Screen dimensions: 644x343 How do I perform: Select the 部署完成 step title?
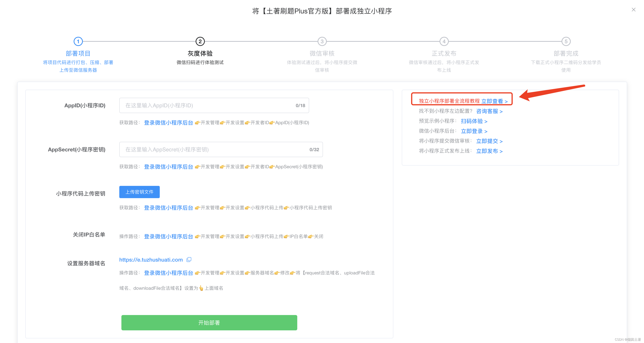[566, 53]
